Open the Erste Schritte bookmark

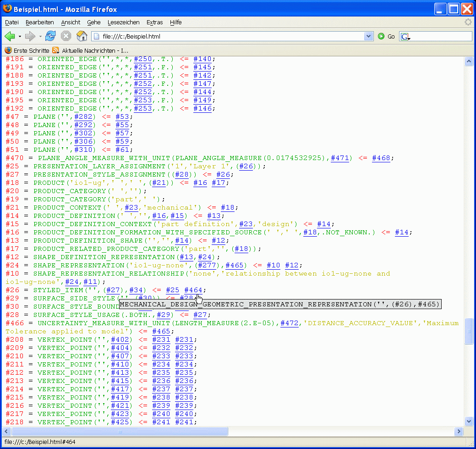27,50
